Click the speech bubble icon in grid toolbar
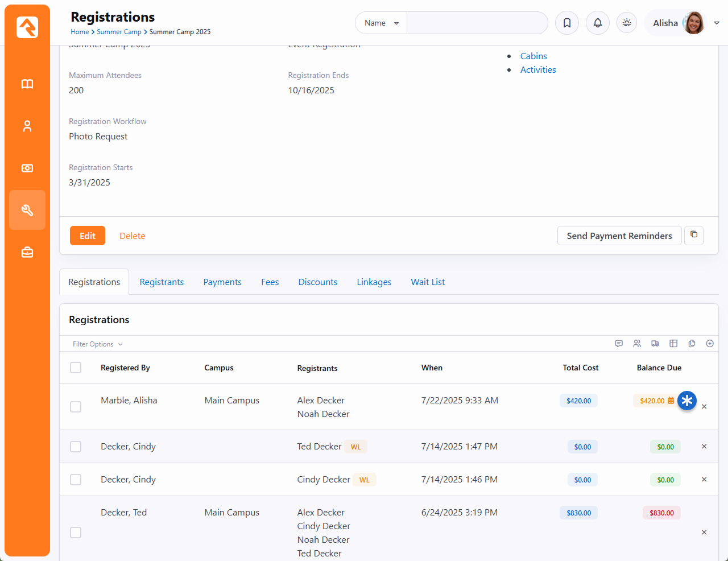 tap(619, 344)
